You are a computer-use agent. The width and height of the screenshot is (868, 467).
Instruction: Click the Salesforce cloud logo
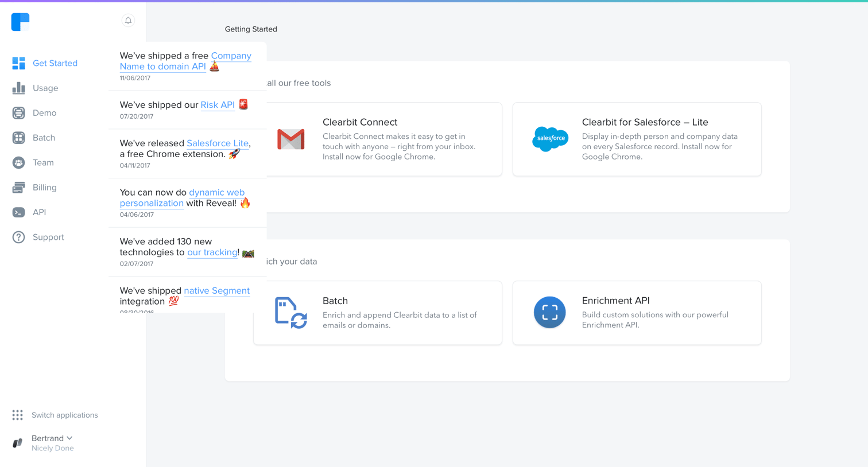[550, 139]
